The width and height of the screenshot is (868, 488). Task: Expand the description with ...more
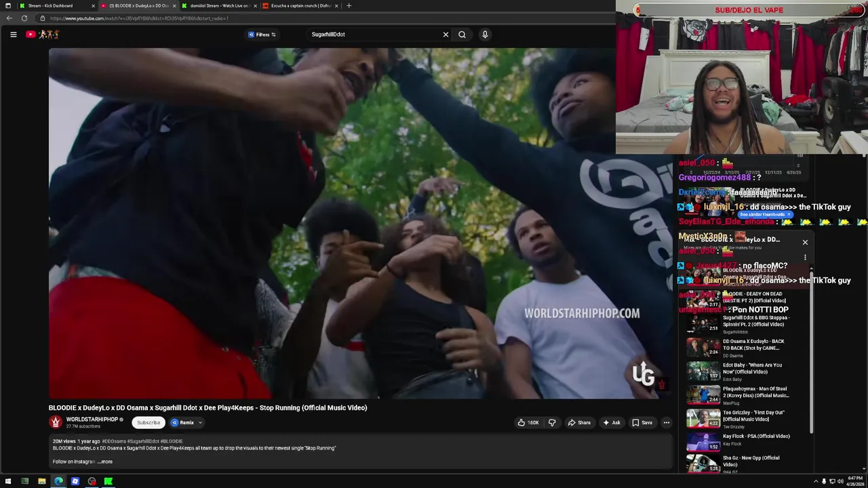coord(105,462)
